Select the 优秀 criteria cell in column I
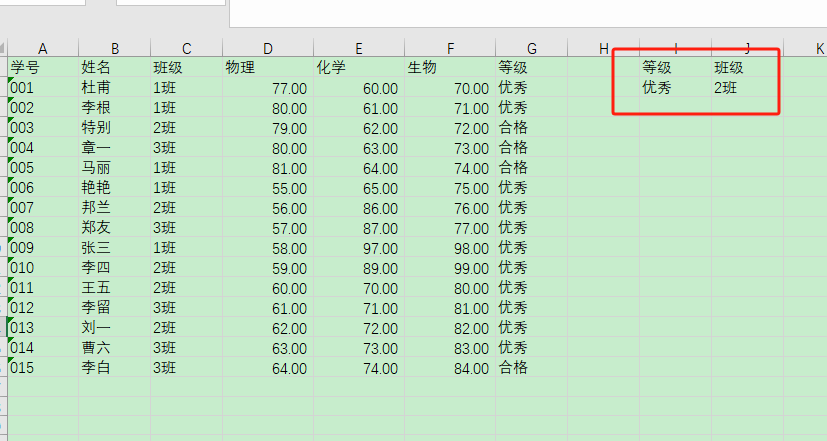Viewport: 827px width, 441px height. coord(675,87)
